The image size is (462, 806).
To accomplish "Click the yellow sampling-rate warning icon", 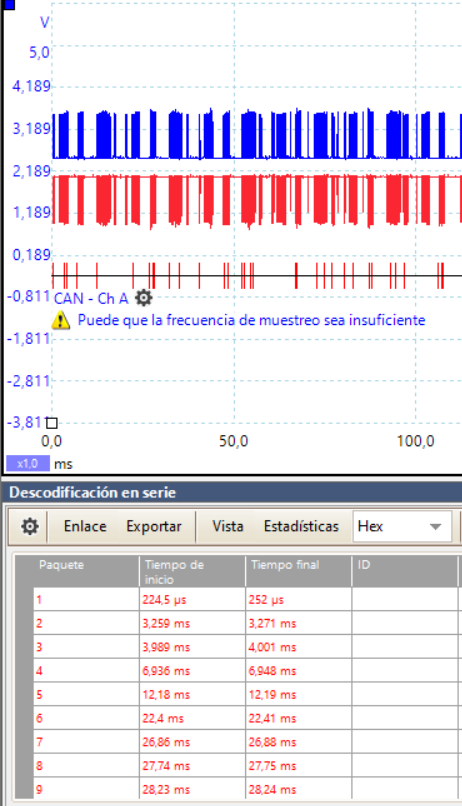I will pyautogui.click(x=61, y=320).
